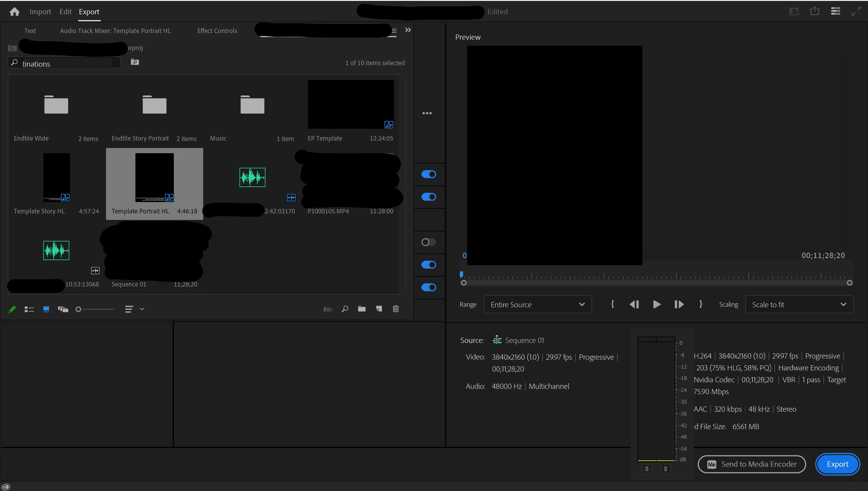Toggle the topmost blue export switch
Viewport: 868px width, 491px height.
429,174
